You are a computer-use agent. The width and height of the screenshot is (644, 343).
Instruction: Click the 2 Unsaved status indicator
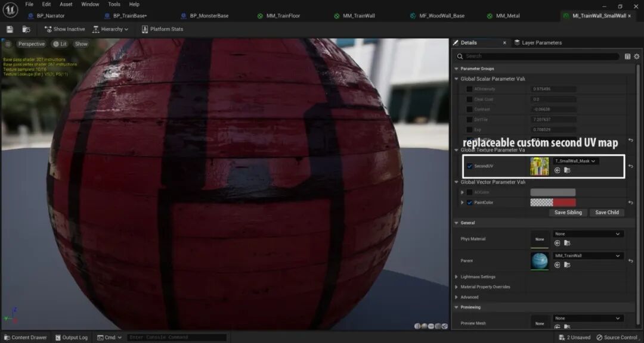tap(575, 337)
